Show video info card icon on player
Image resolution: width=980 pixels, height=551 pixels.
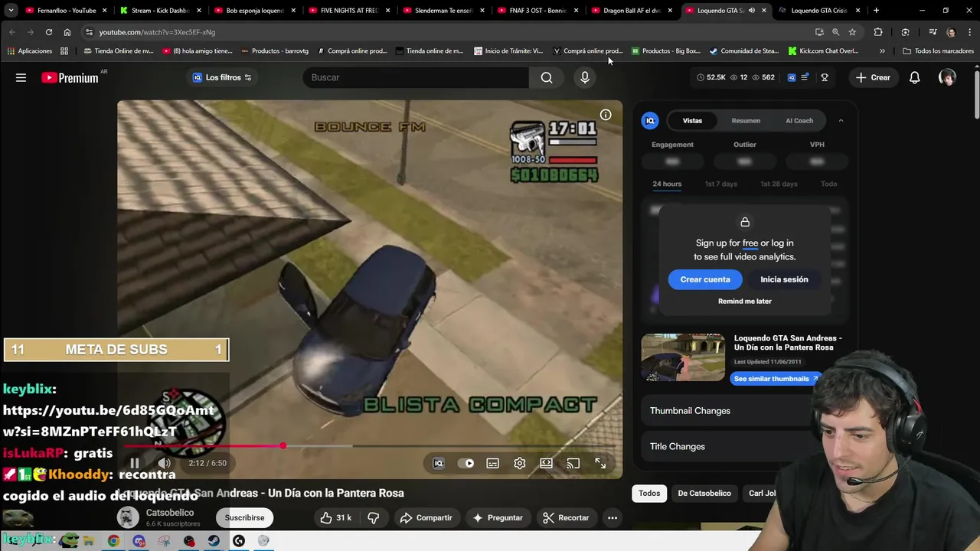click(606, 115)
